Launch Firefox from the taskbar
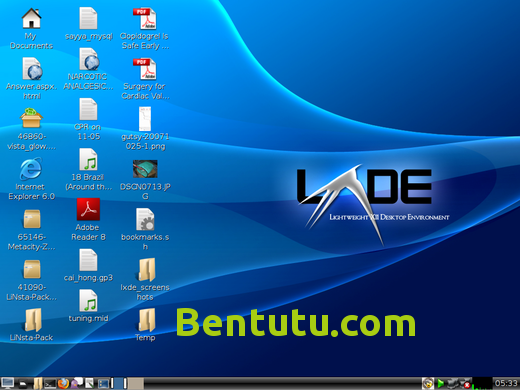Image resolution: width=520 pixels, height=390 pixels. (63, 383)
